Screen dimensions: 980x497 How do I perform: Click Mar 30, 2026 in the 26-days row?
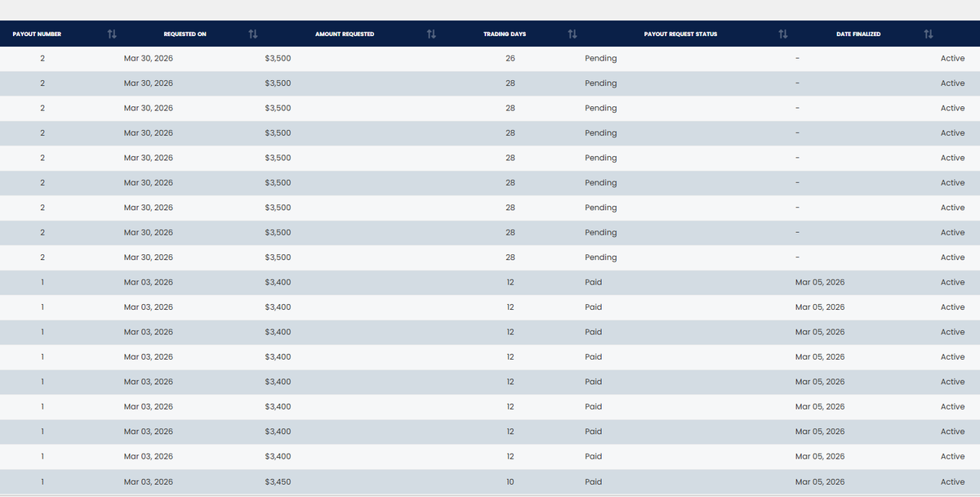click(x=149, y=59)
